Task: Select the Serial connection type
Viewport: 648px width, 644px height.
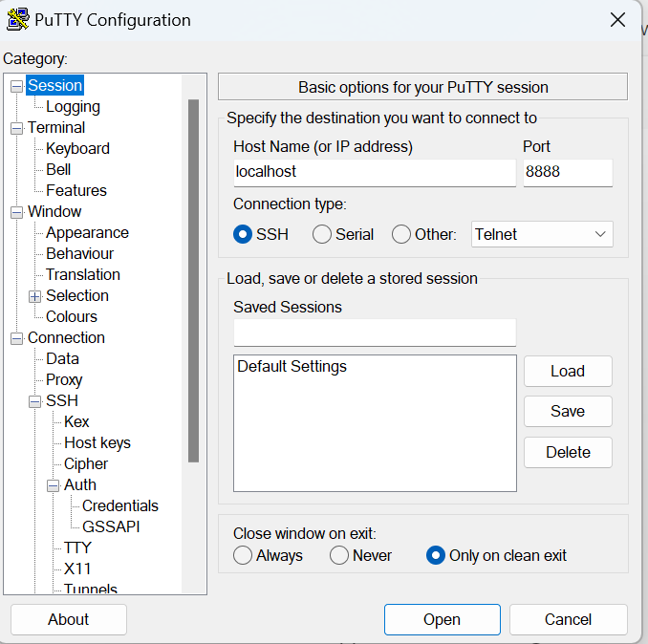Action: (x=322, y=234)
